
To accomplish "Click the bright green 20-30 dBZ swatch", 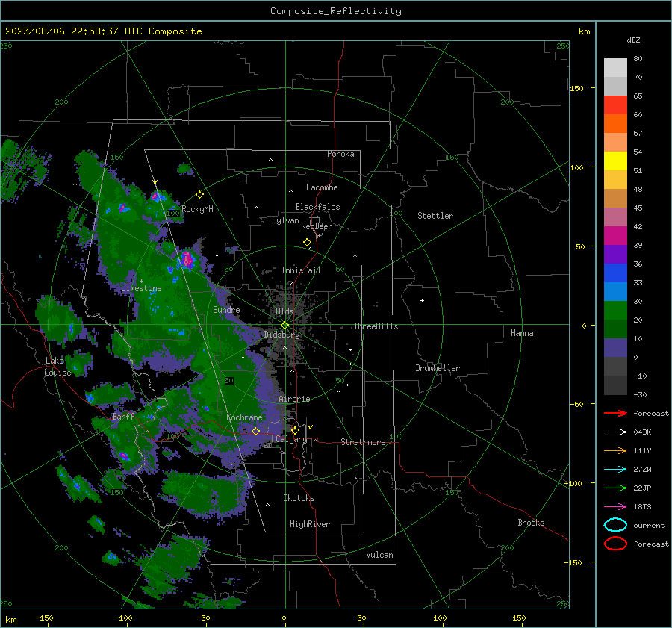I will pyautogui.click(x=615, y=311).
